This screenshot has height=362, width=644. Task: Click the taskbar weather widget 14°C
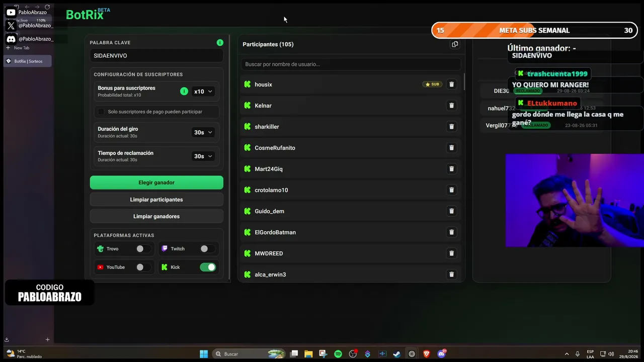click(x=24, y=354)
